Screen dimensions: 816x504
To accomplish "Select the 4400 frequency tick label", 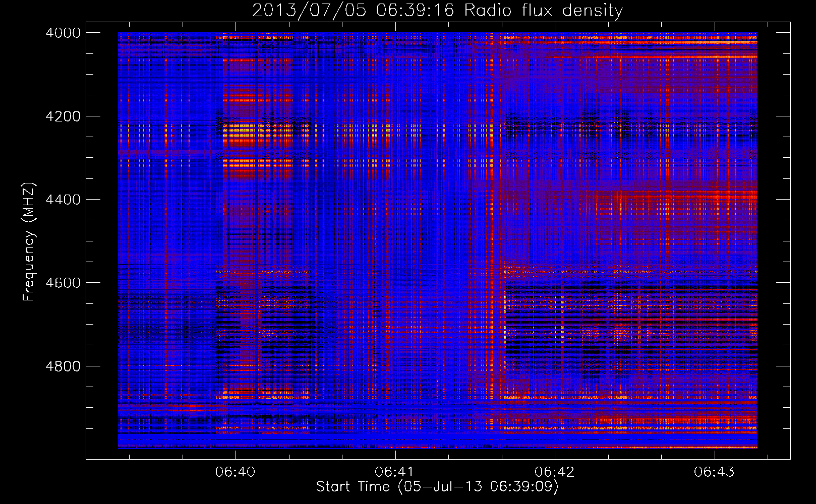I will pyautogui.click(x=63, y=200).
